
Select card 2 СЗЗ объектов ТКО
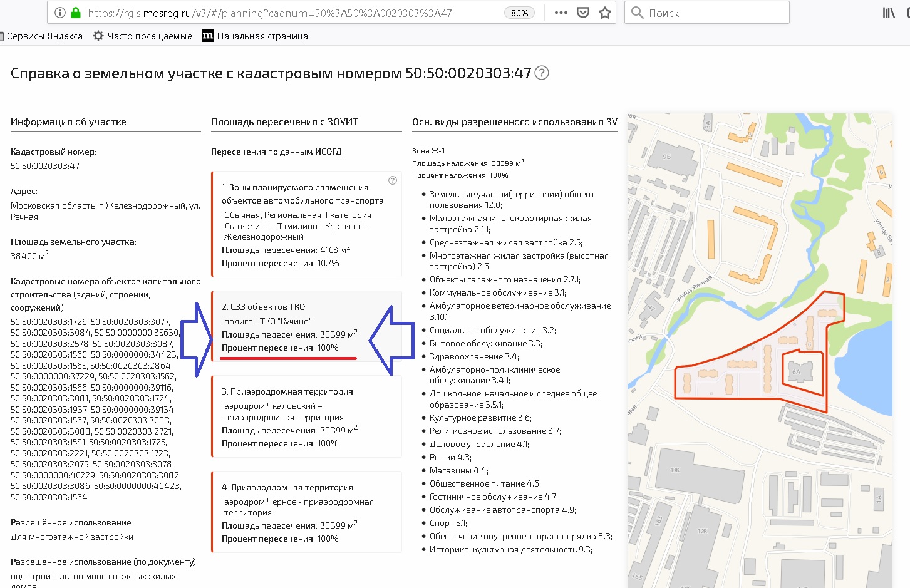click(307, 327)
